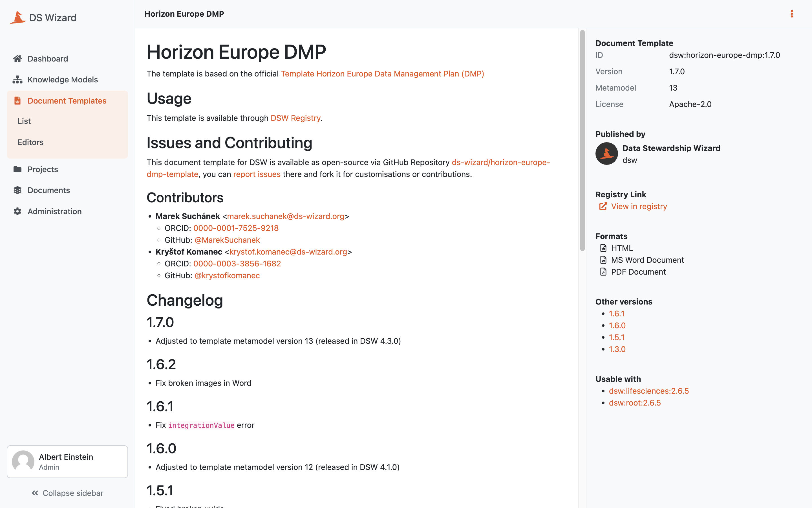Viewport: 812px width, 508px height.
Task: Click the external link icon beside View in registry
Action: pyautogui.click(x=603, y=206)
